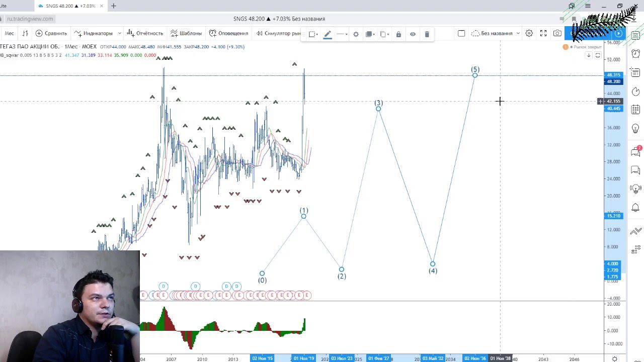
Task: Open the DOM dotted icon in right sidebar
Action: tap(635, 248)
